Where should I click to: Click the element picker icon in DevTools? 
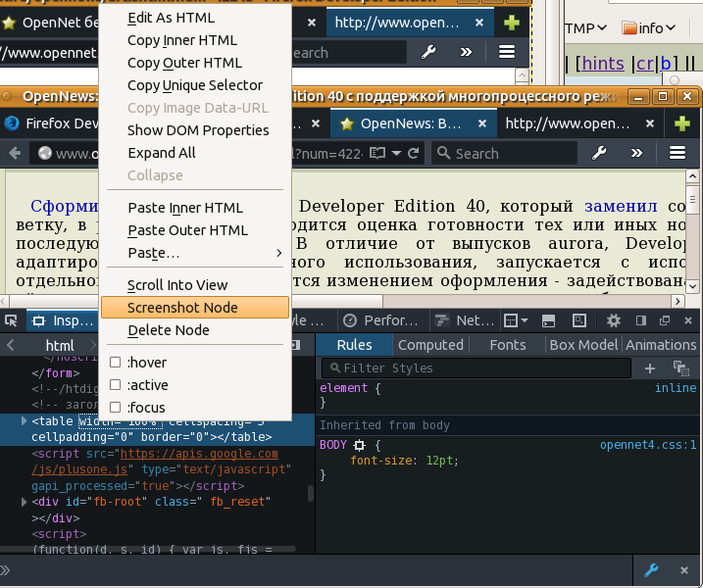pyautogui.click(x=10, y=320)
